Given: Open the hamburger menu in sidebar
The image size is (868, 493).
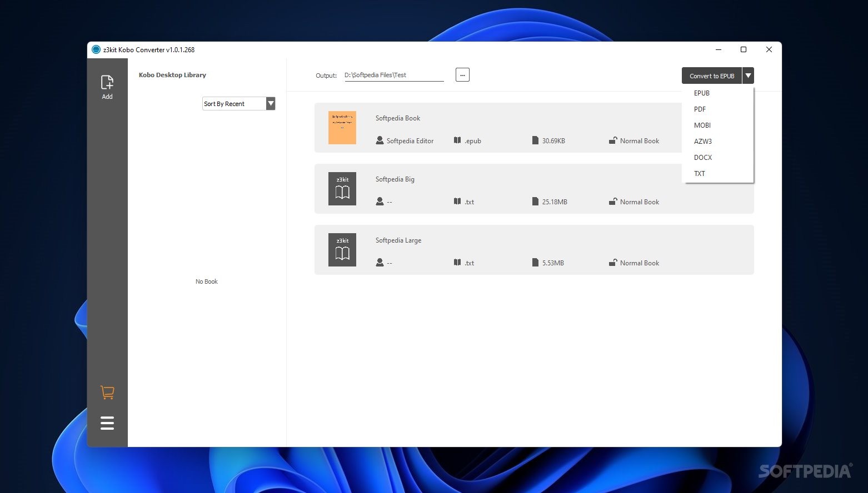Looking at the screenshot, I should (107, 423).
